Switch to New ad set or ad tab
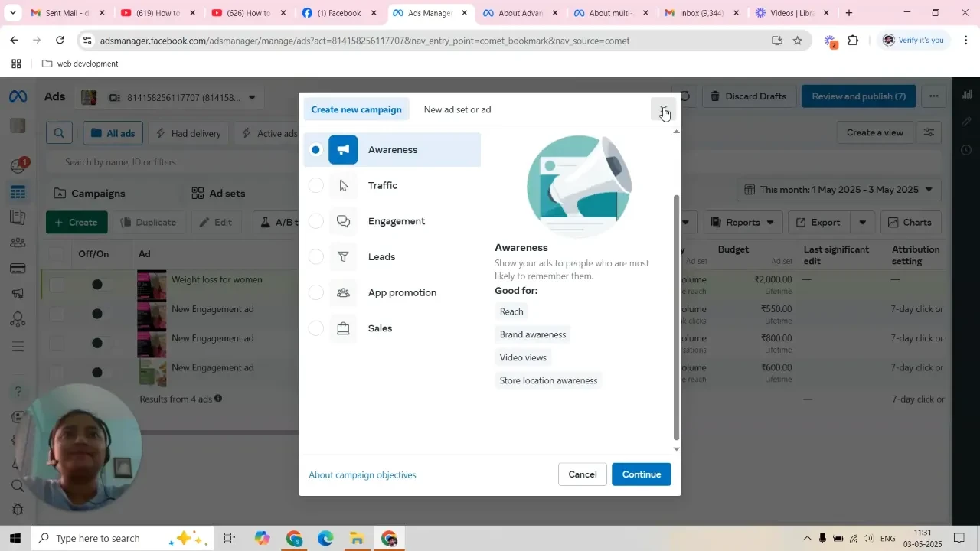 (457, 109)
